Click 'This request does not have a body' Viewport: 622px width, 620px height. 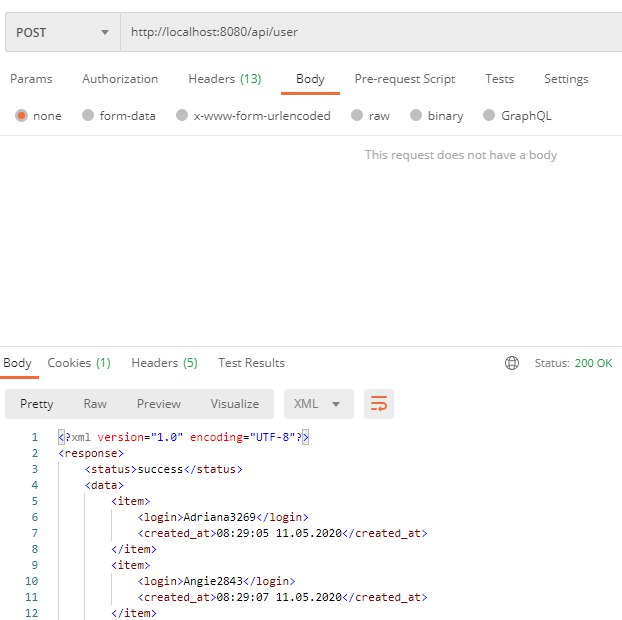pyautogui.click(x=461, y=155)
